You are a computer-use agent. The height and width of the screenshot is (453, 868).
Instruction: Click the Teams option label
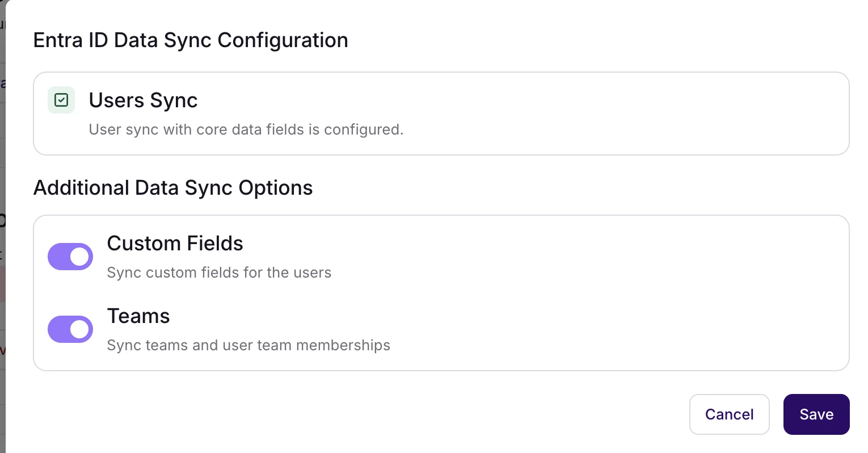(138, 316)
